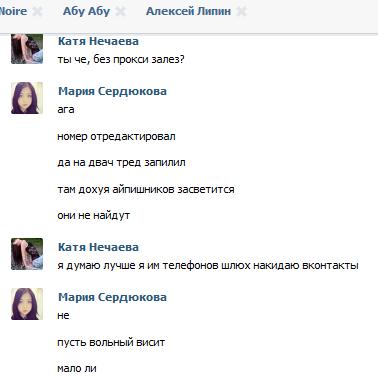Open the Алексей Липин conversation tab
This screenshot has width=378, height=381.
[x=188, y=11]
